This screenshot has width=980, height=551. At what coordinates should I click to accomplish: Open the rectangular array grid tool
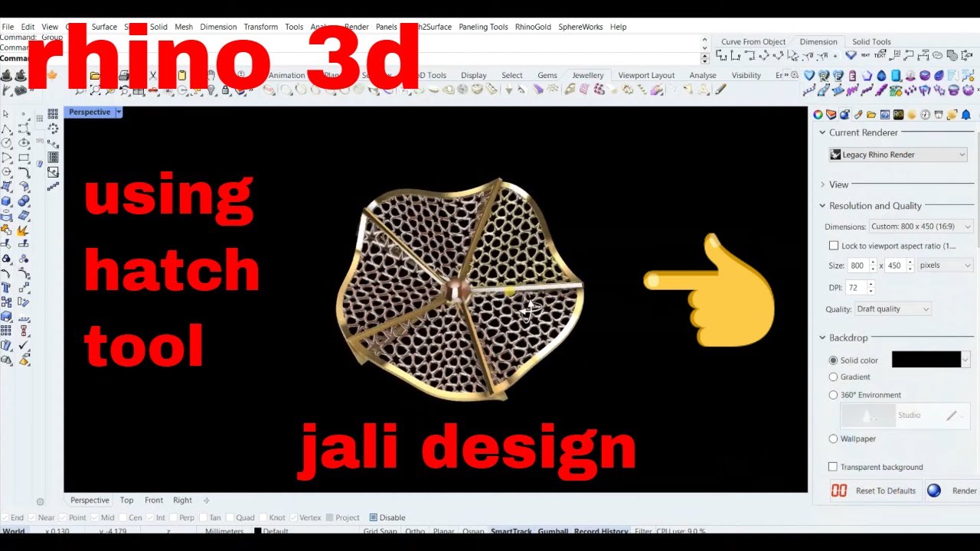53,113
